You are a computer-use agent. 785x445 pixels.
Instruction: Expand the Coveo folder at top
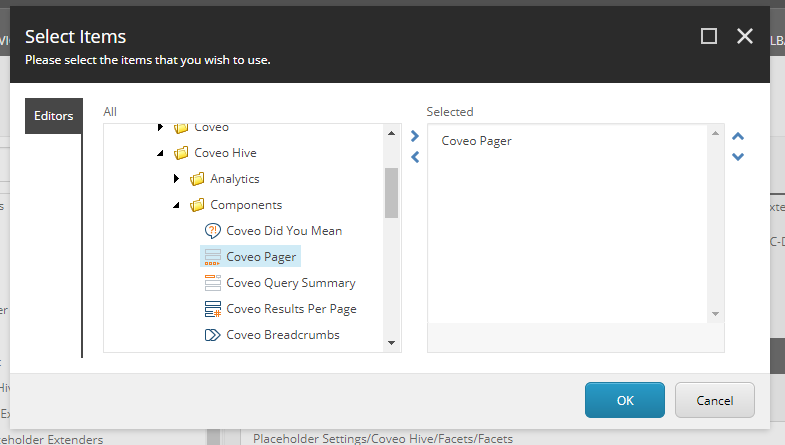(160, 127)
